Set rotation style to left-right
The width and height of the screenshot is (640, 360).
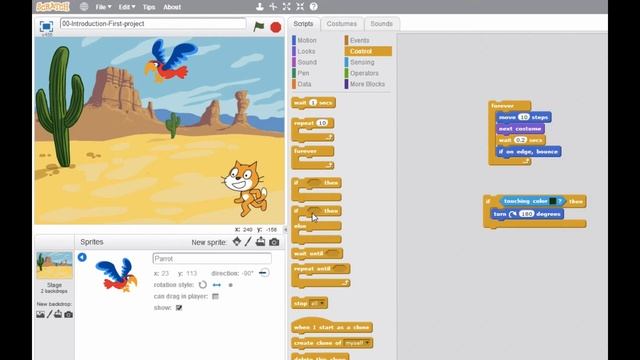(x=217, y=285)
